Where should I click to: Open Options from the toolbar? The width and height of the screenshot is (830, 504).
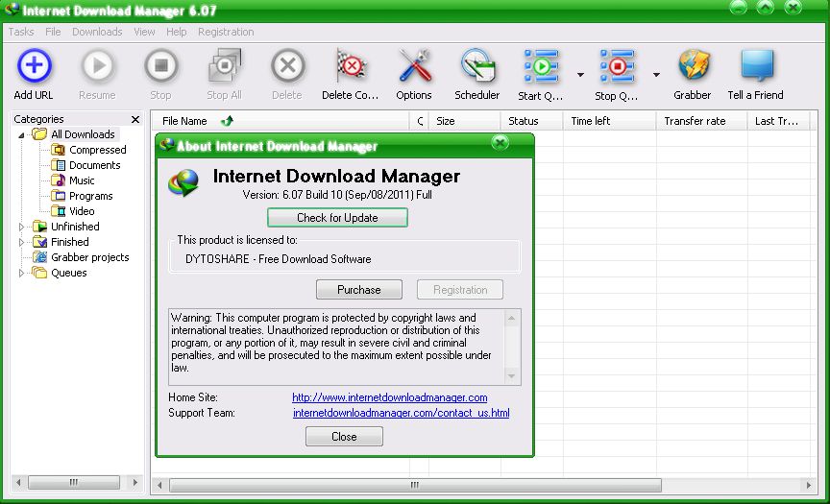click(414, 65)
